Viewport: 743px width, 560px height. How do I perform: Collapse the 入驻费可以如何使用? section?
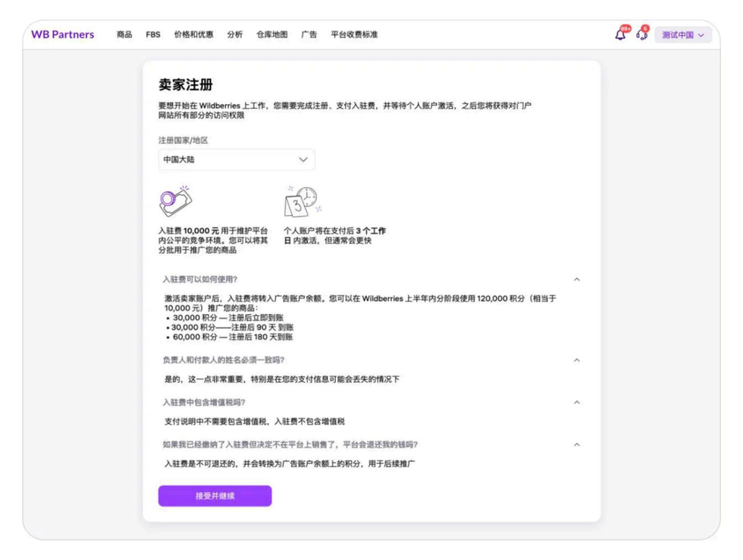point(577,279)
